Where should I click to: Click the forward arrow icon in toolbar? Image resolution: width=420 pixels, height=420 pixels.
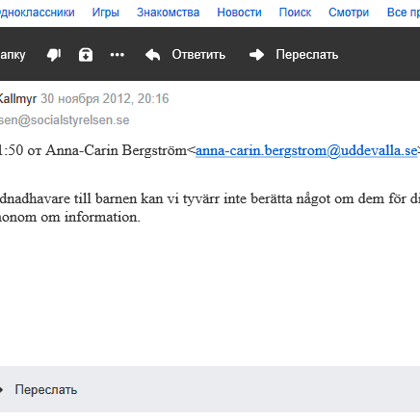point(257,55)
